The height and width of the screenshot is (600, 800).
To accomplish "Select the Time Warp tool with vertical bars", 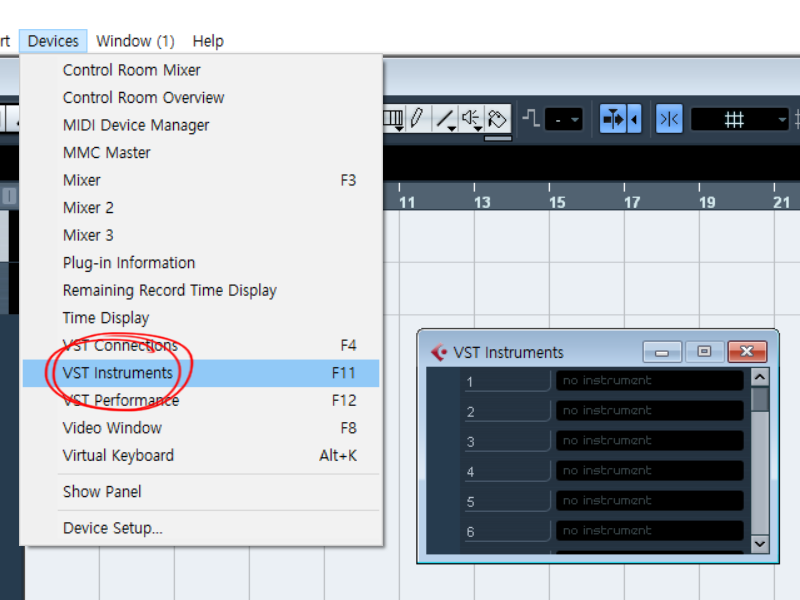I will [x=393, y=119].
